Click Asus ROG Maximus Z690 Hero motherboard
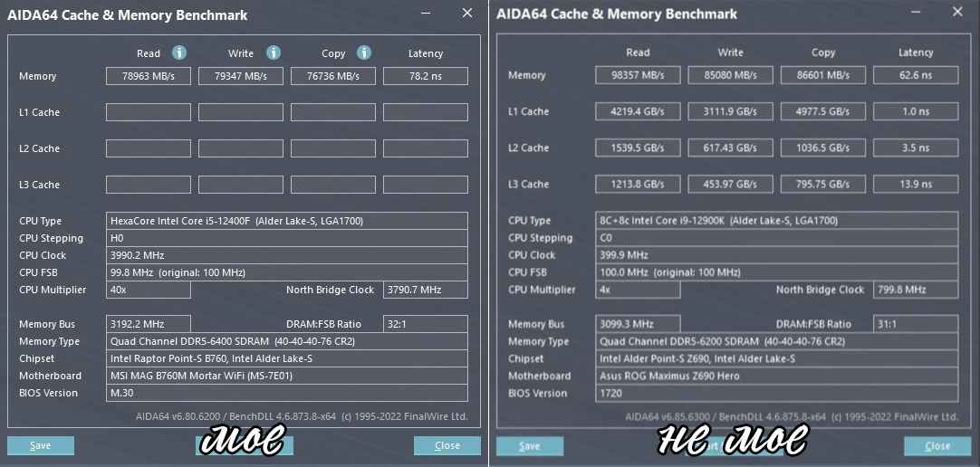980x467 pixels. pos(777,376)
